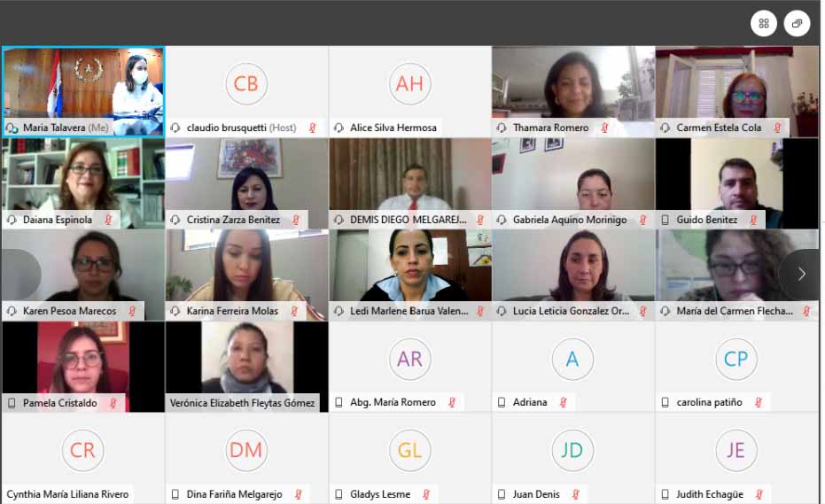Screen dimensions: 825x504
Task: Select Pamela Cristaldo's video tile
Action: [x=83, y=367]
